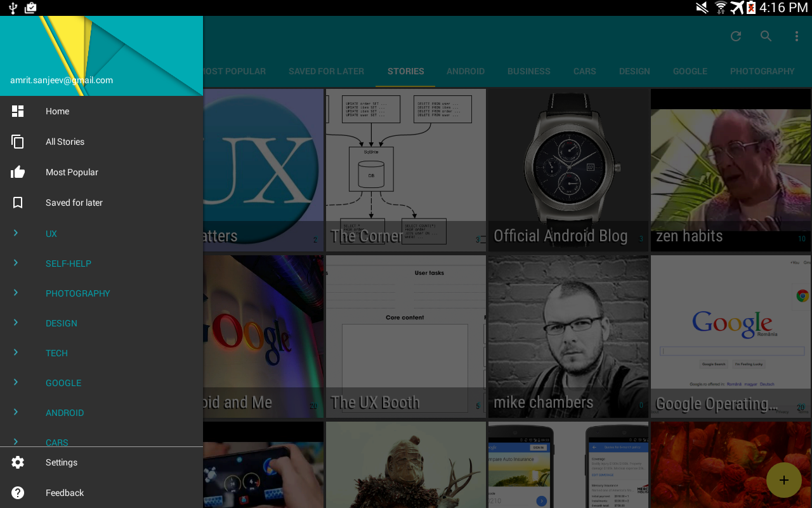
Task: Switch to the SAVED FOR LATER tab
Action: pos(326,71)
